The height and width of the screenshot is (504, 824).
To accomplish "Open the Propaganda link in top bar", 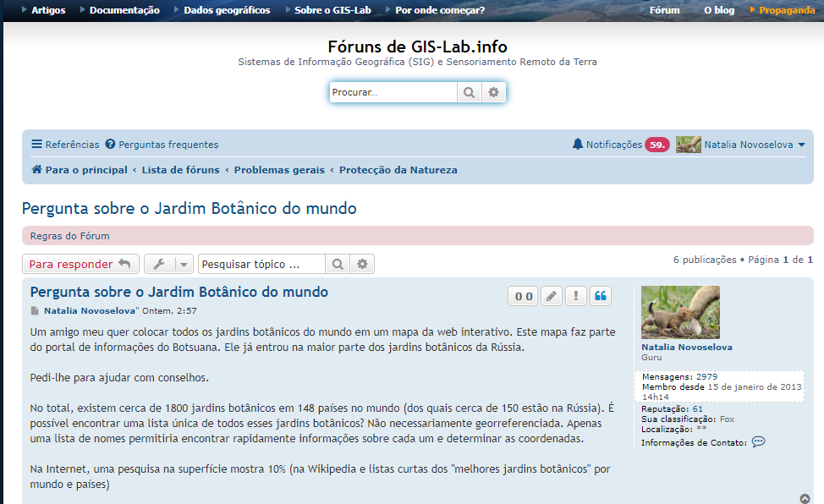I will (x=787, y=10).
